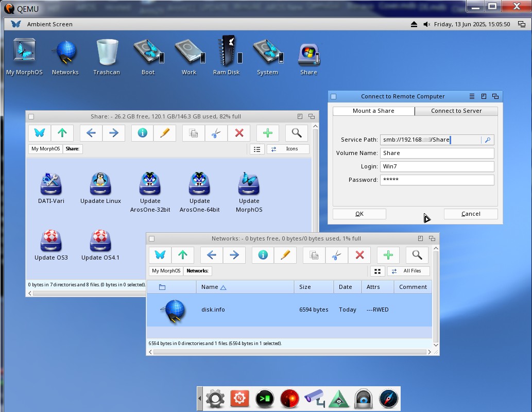The height and width of the screenshot is (412, 532).
Task: Launch settings gear in the dock
Action: click(x=215, y=399)
